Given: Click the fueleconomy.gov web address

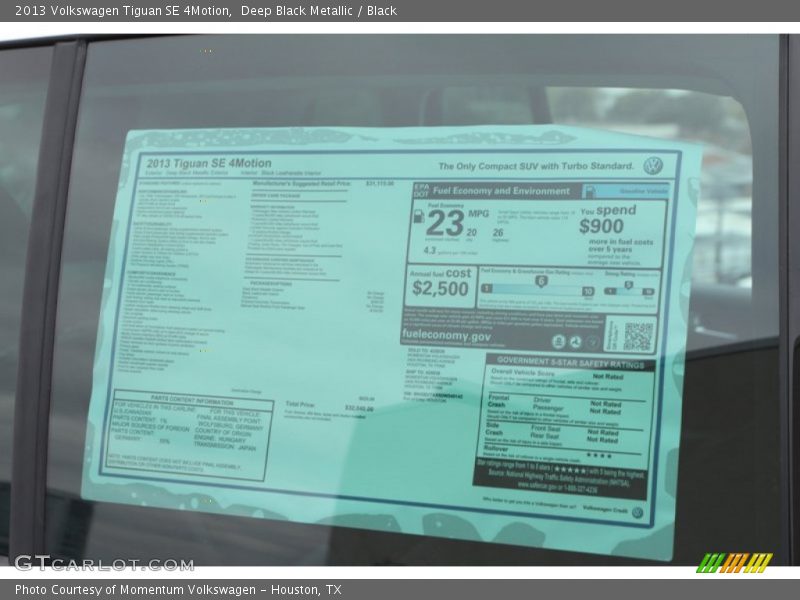Looking at the screenshot, I should pos(446,336).
